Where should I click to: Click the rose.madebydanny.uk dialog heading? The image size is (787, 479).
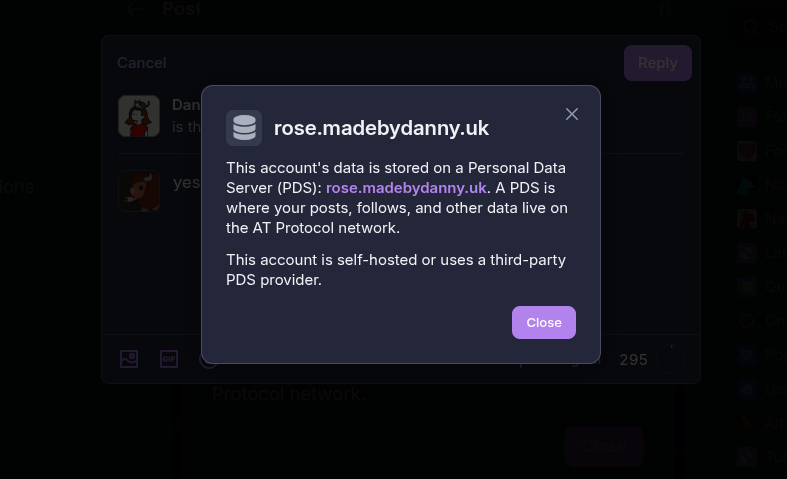pyautogui.click(x=381, y=128)
